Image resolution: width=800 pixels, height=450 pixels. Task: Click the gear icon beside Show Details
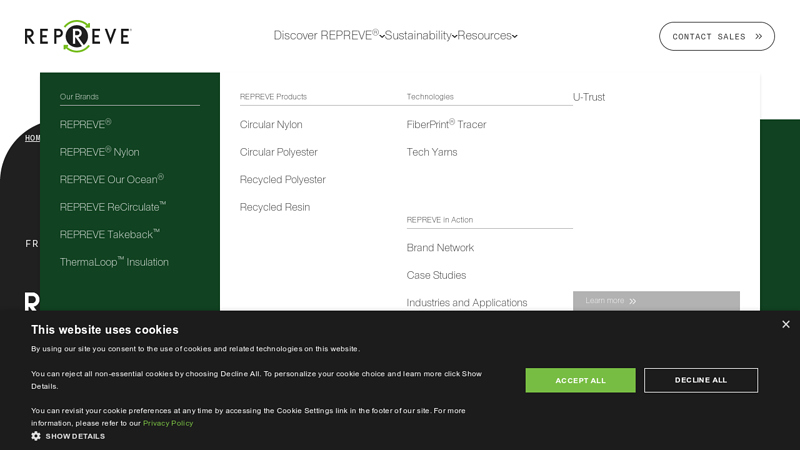click(x=36, y=436)
